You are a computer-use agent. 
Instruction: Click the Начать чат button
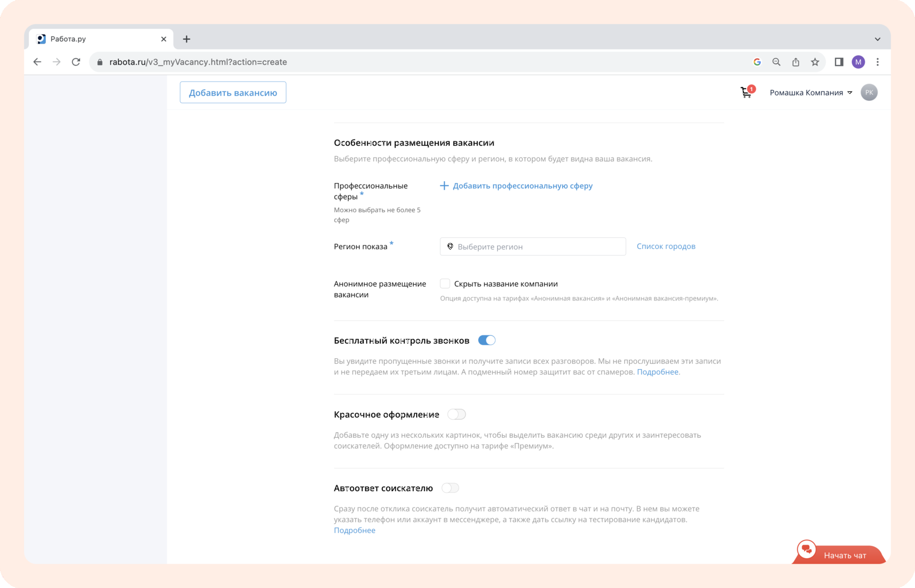coord(839,554)
